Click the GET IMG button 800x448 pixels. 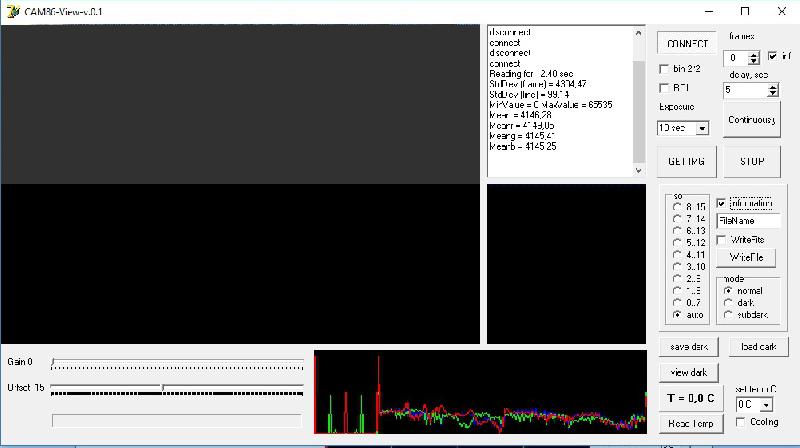click(x=687, y=162)
